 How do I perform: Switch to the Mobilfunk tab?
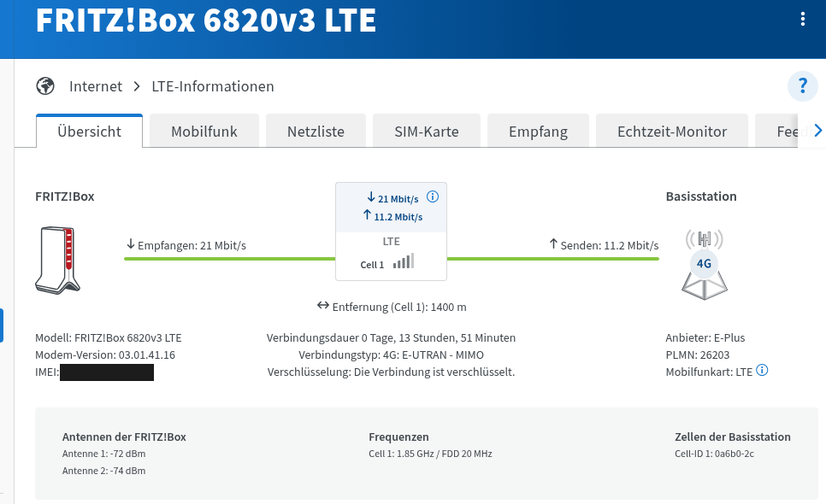204,131
